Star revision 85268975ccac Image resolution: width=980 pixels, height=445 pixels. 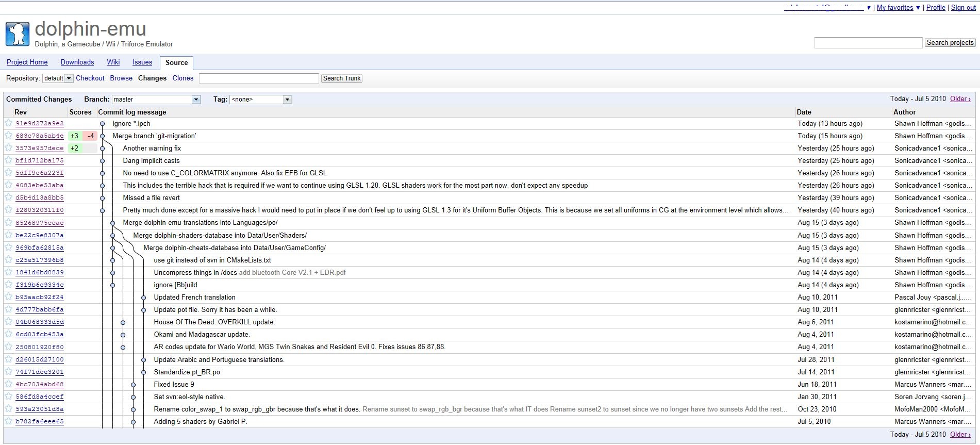pos(9,222)
